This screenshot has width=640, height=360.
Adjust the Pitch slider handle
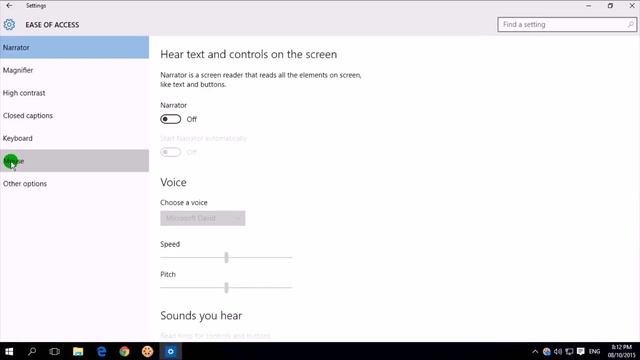tap(226, 288)
